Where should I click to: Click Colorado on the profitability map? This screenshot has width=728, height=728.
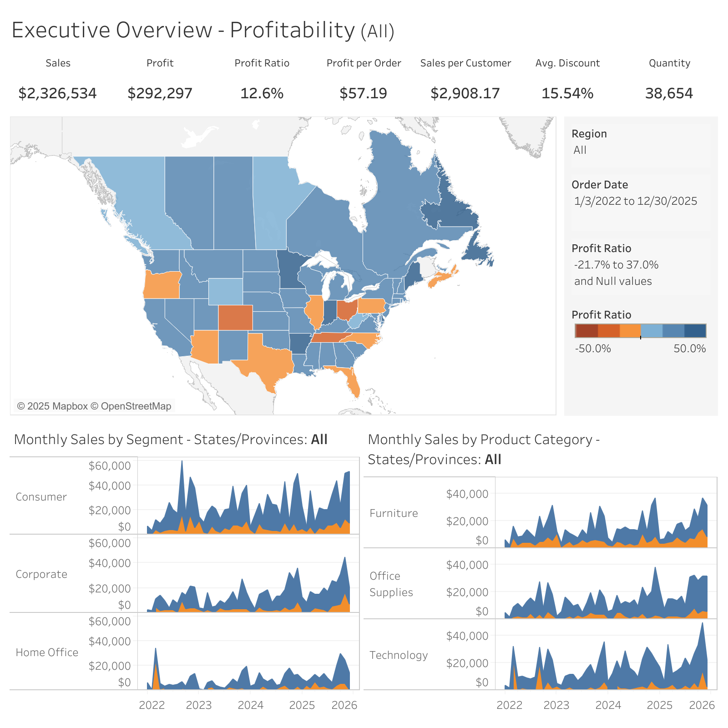click(x=235, y=318)
